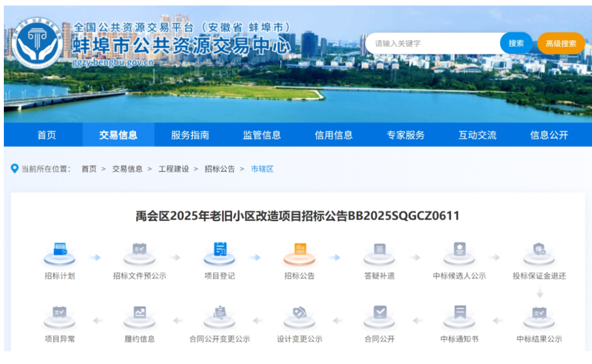Click the location pin icon by 当前所在位置
Viewport: 592px width, 364px height.
pos(14,168)
